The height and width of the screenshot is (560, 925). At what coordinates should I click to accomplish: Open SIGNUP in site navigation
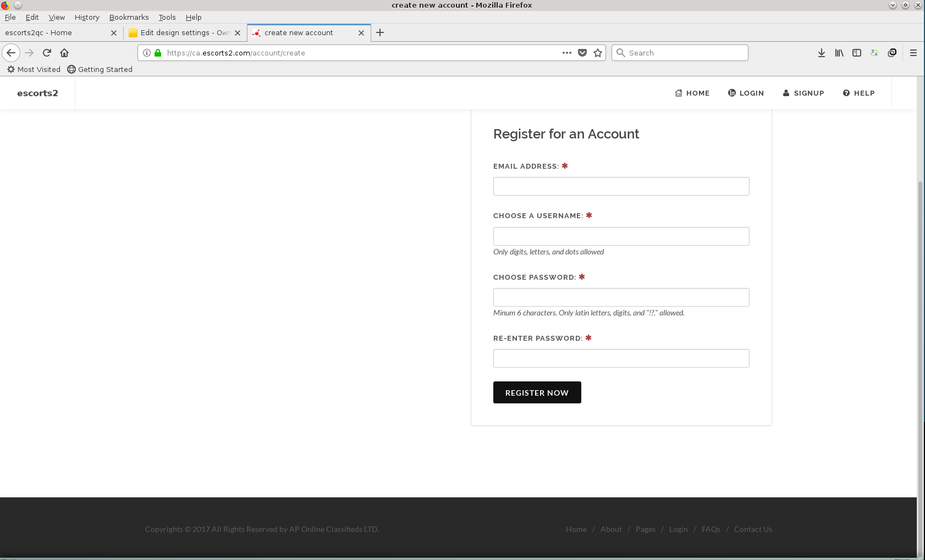coord(803,93)
